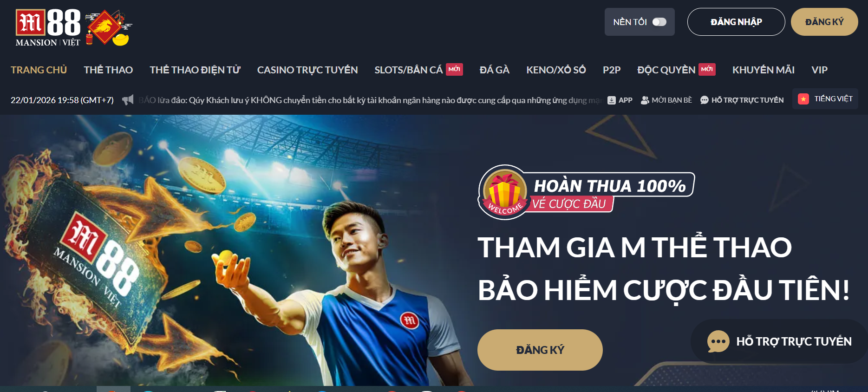The height and width of the screenshot is (392, 868).
Task: Click the banner Đăng ký button
Action: pyautogui.click(x=540, y=350)
